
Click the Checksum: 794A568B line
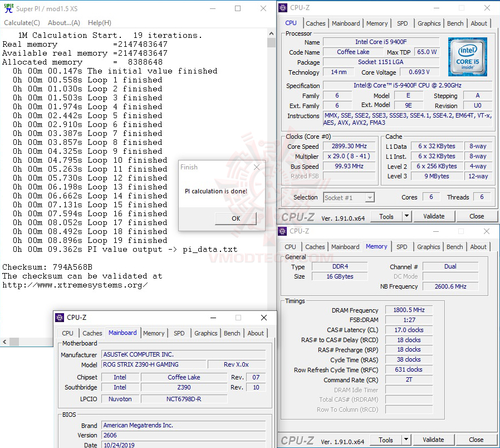(47, 267)
